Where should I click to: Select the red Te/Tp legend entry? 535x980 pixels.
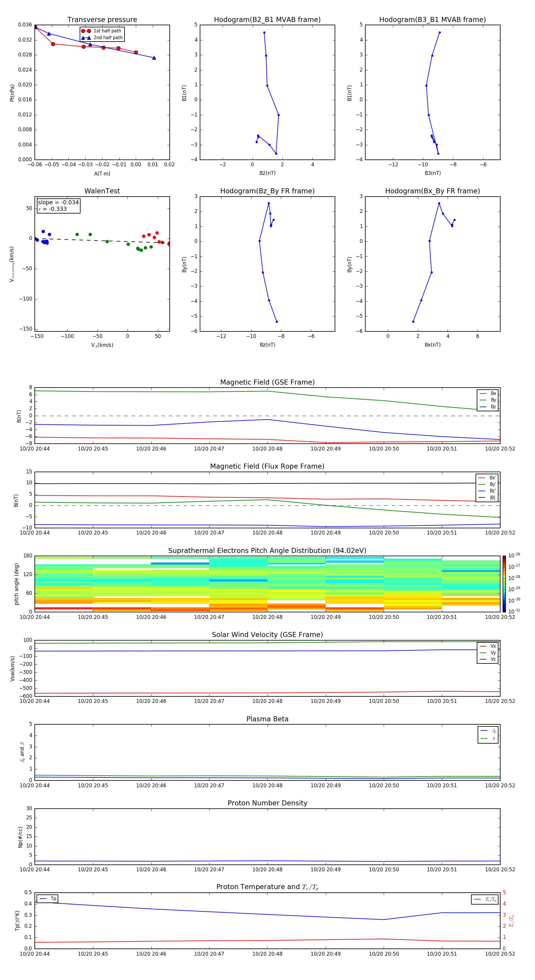[485, 899]
